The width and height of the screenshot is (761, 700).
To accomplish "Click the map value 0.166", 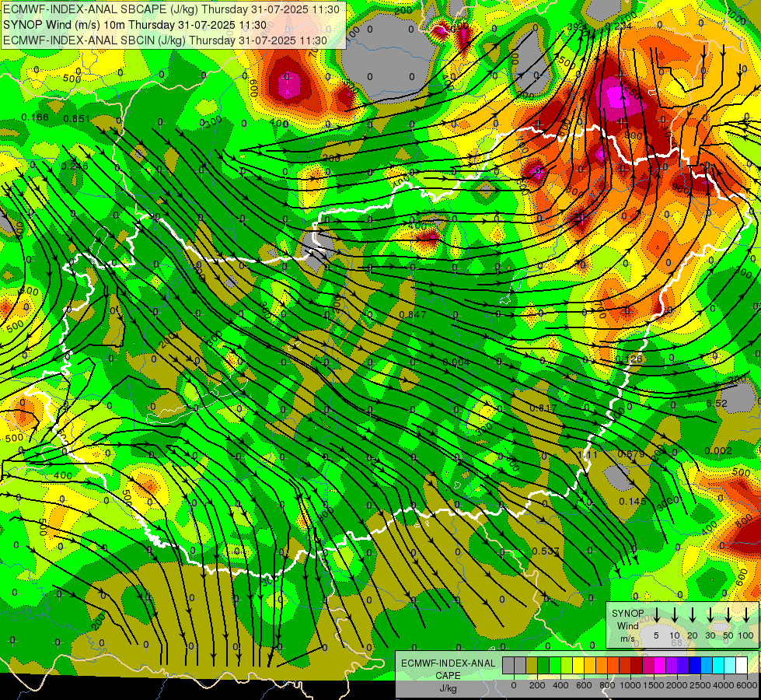I will (x=35, y=117).
